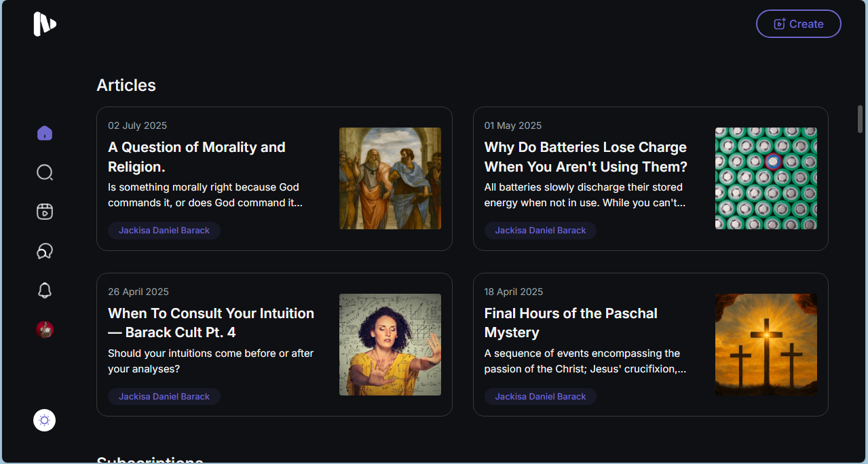Open the user profile avatar
The height and width of the screenshot is (464, 868).
pos(45,330)
